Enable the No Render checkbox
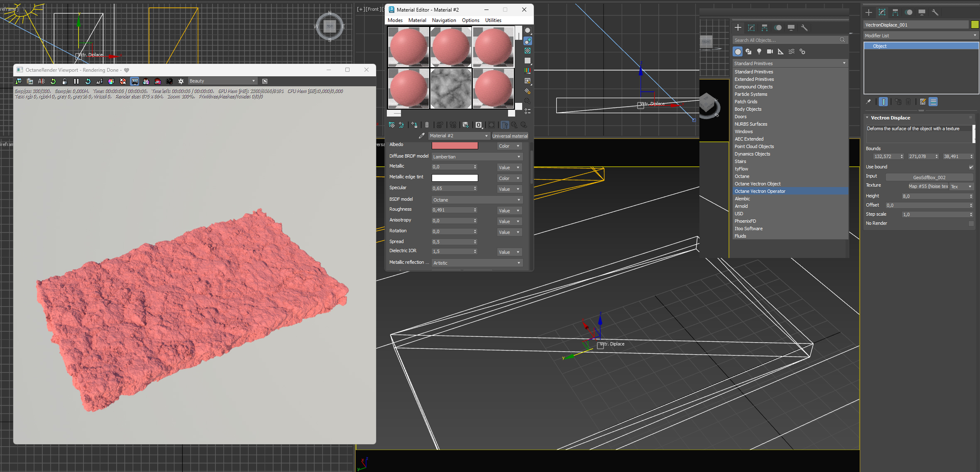980x472 pixels. (971, 224)
